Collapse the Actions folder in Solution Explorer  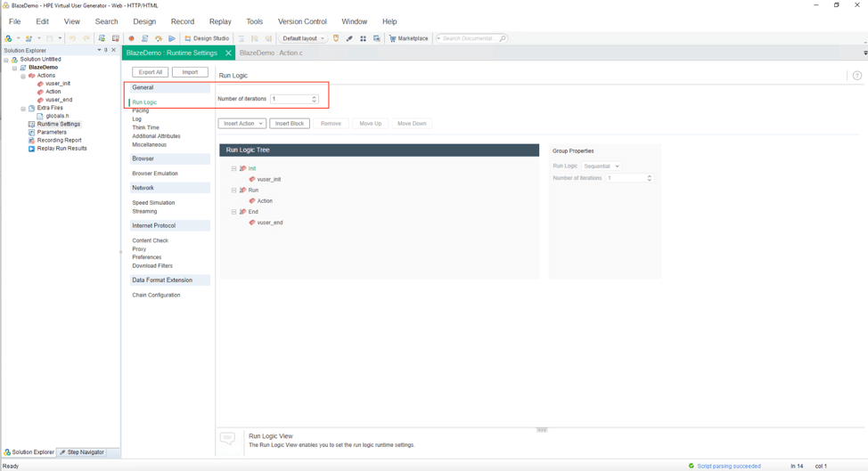[23, 76]
